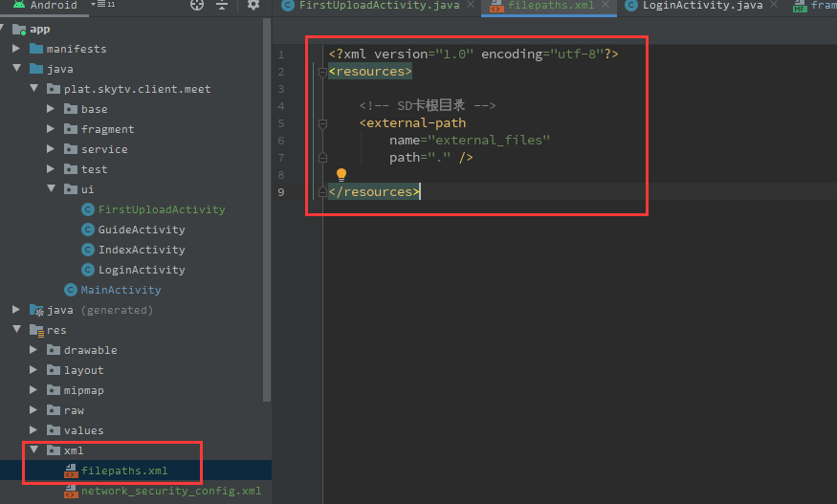Expand the base package
The image size is (837, 504).
51,108
